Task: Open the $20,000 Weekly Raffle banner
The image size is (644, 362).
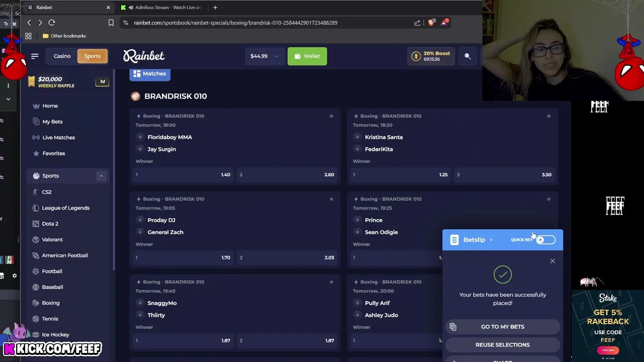Action: pyautogui.click(x=68, y=82)
